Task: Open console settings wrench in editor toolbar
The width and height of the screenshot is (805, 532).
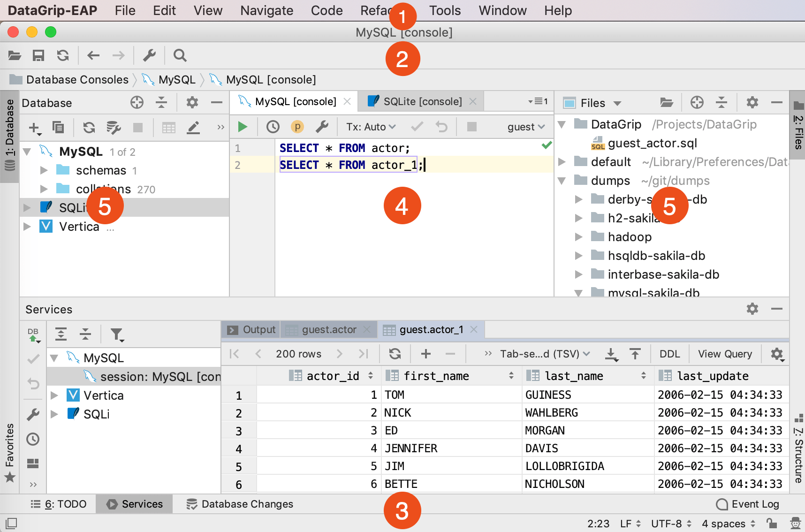Action: click(322, 127)
